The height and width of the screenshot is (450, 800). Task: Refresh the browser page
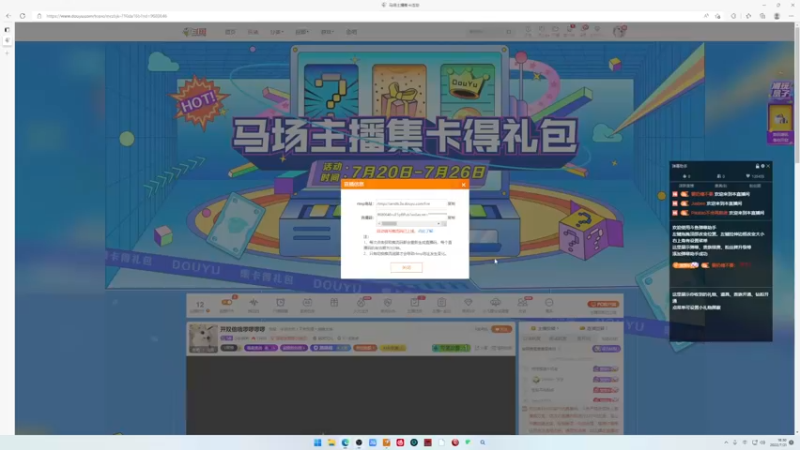[x=22, y=16]
